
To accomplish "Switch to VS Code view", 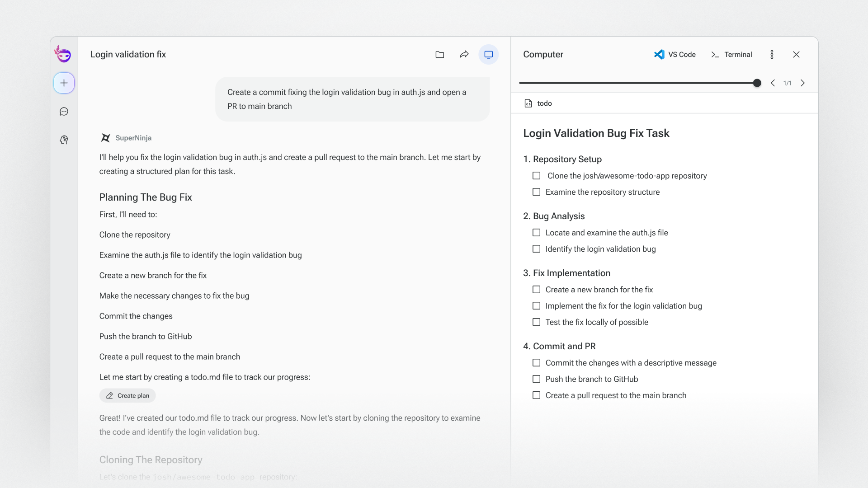I will tap(675, 55).
